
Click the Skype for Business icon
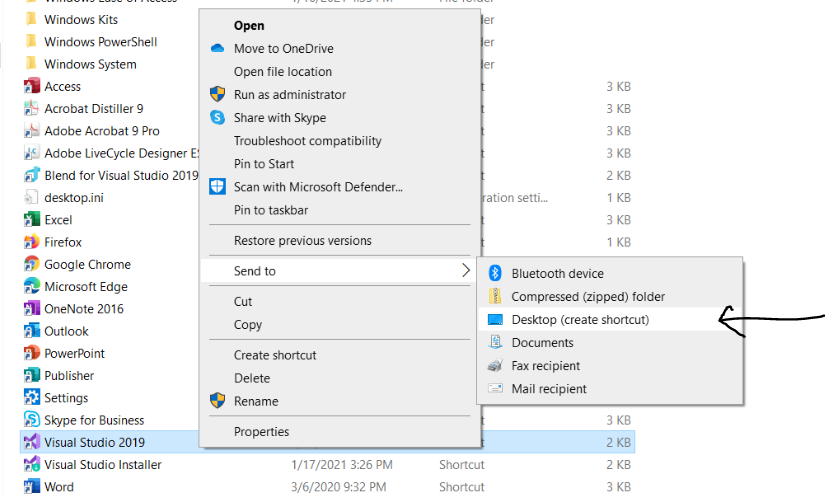click(32, 420)
